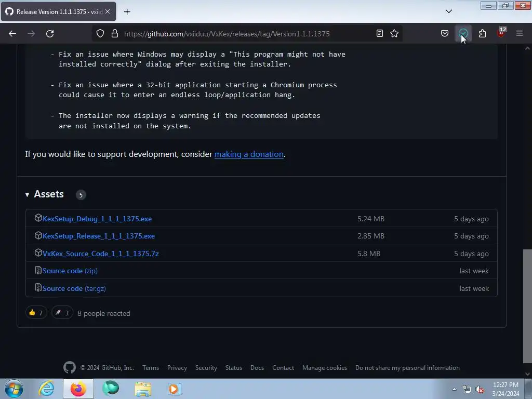The width and height of the screenshot is (532, 399).
Task: Download KexSetup_Release_1_1_1_1375.exe
Action: 99,236
